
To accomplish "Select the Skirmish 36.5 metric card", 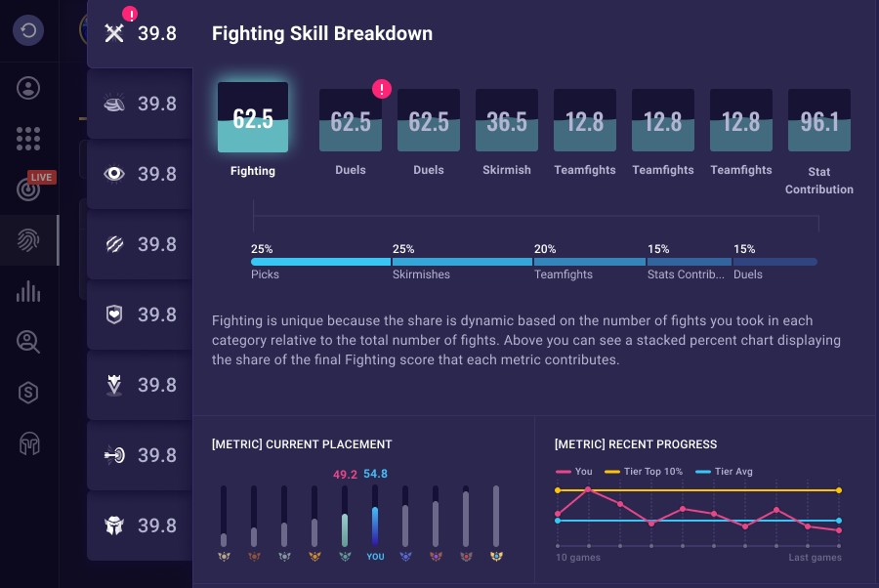I will [x=506, y=117].
